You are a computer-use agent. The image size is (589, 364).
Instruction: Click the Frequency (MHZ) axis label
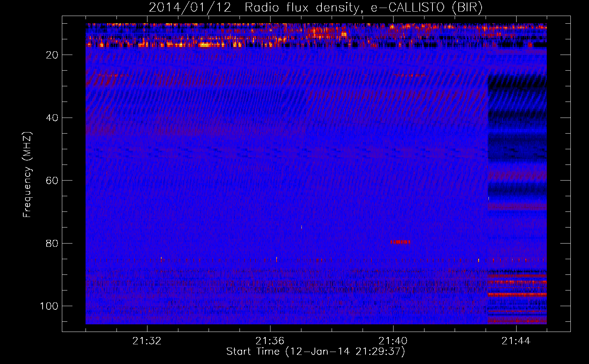tap(27, 174)
